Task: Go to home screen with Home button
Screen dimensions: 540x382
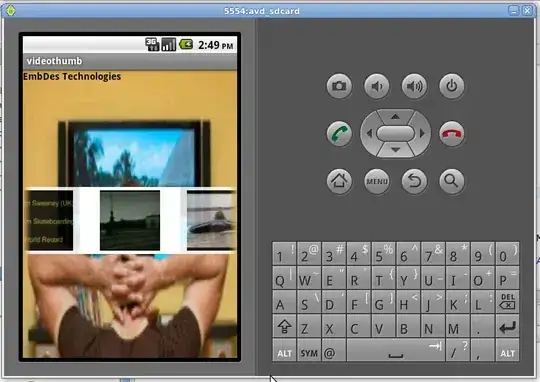Action: (x=339, y=181)
